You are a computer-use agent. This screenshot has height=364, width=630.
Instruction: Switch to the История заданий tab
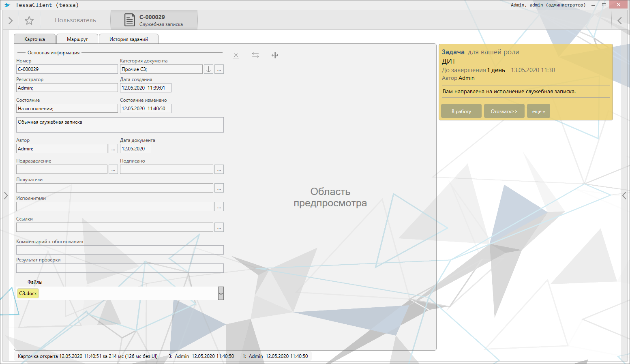(129, 39)
